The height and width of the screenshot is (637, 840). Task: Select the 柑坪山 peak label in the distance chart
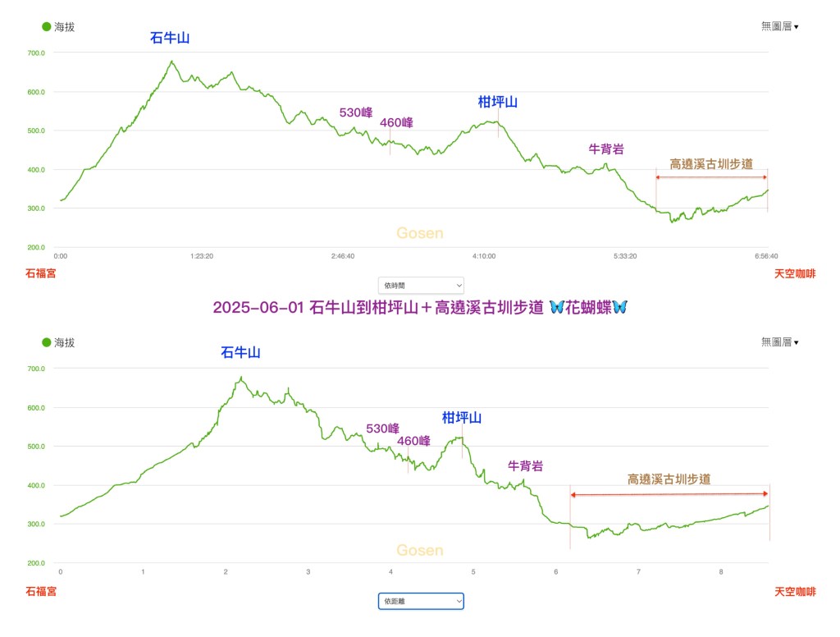click(x=462, y=418)
